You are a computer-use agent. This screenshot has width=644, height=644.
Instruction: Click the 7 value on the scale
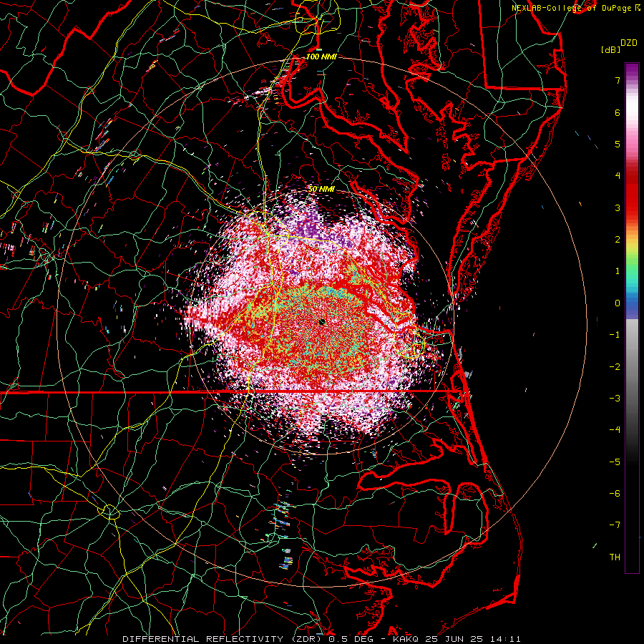point(618,80)
